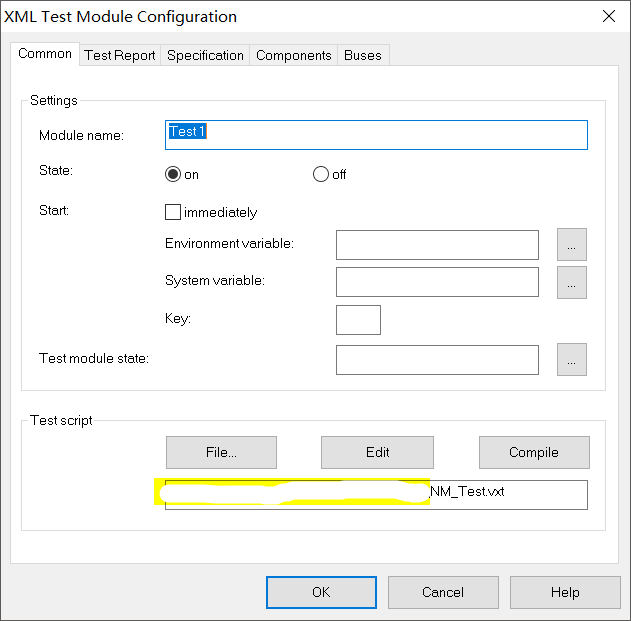Click the Key input box
Screen dimensions: 631x621
pyautogui.click(x=358, y=320)
